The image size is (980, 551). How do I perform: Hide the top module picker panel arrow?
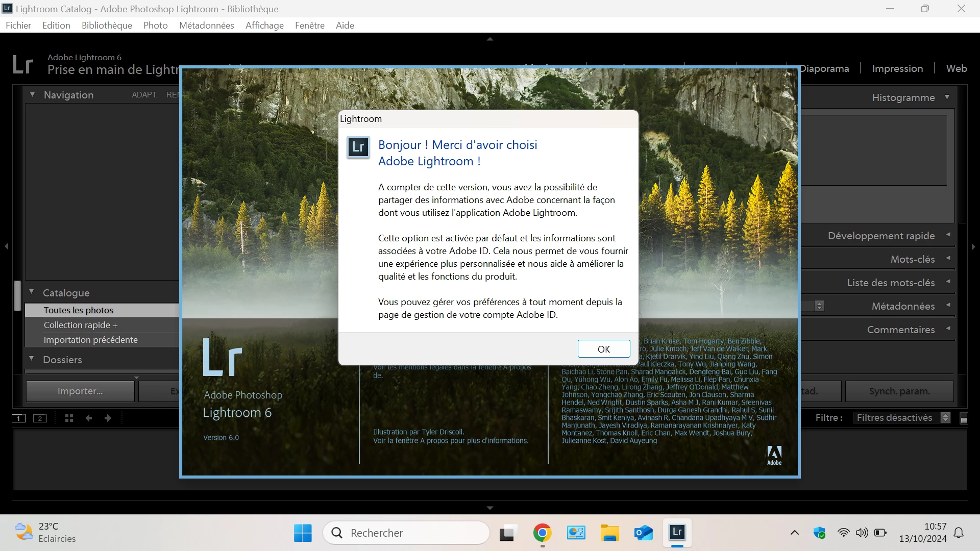(x=489, y=39)
